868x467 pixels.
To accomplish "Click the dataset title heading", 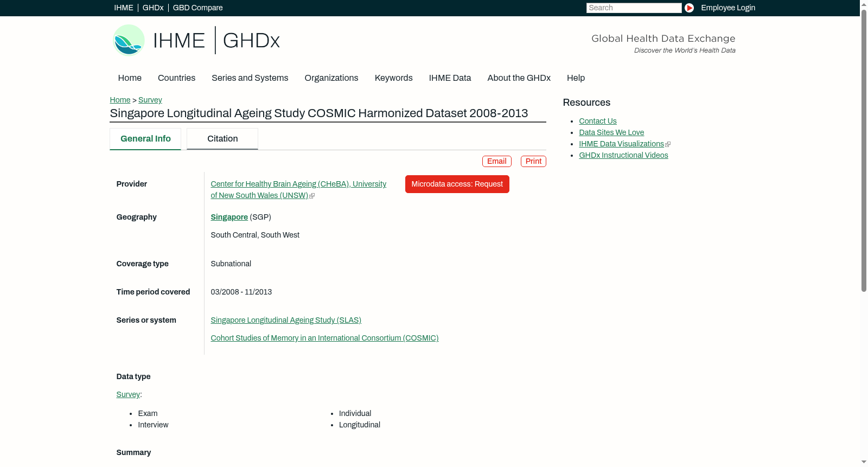I will coord(319,113).
